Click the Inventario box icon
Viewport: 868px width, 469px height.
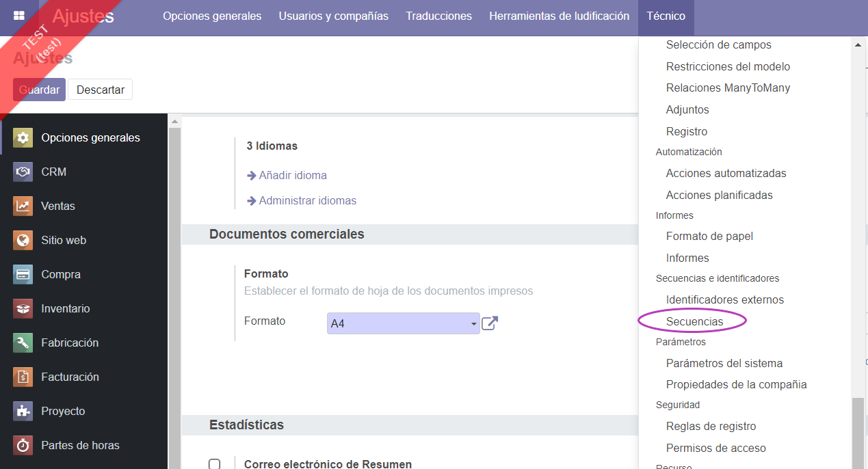point(23,308)
